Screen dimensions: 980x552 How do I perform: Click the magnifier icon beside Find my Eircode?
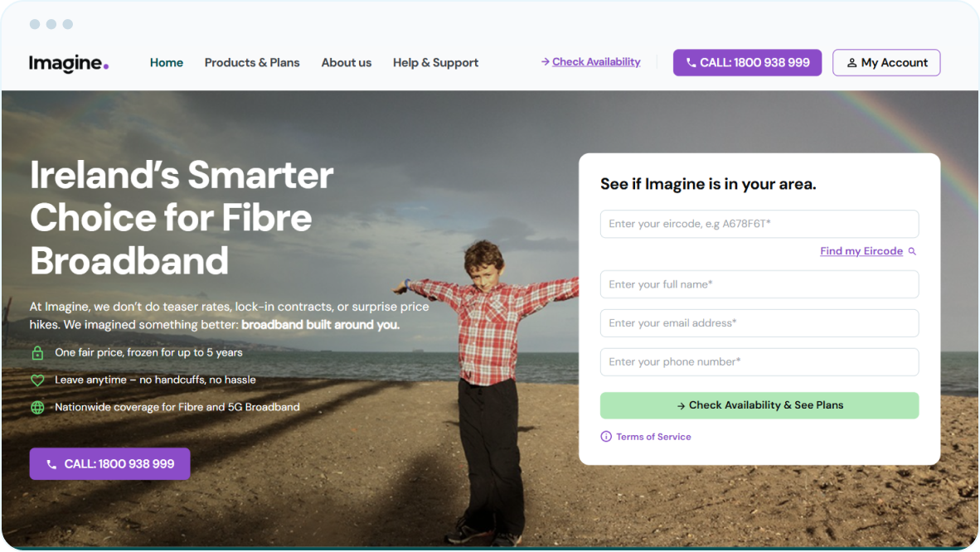[912, 251]
